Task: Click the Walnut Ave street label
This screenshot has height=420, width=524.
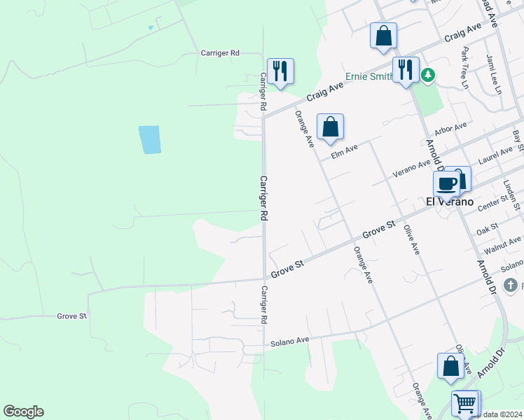Action: pyautogui.click(x=502, y=245)
